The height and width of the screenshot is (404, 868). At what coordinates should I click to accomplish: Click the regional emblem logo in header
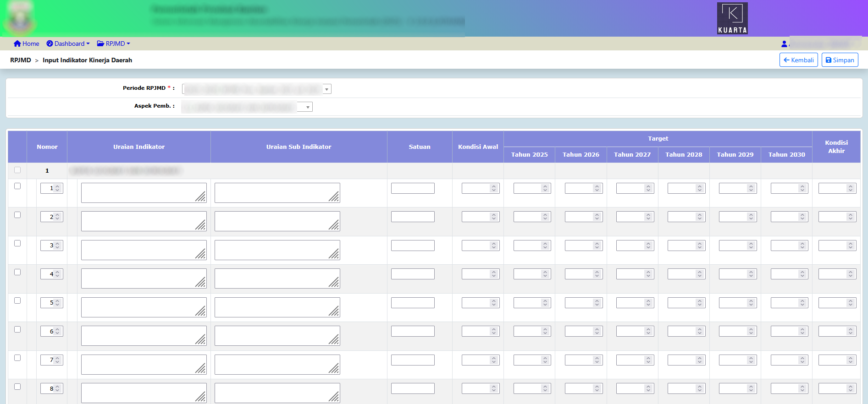(x=19, y=19)
